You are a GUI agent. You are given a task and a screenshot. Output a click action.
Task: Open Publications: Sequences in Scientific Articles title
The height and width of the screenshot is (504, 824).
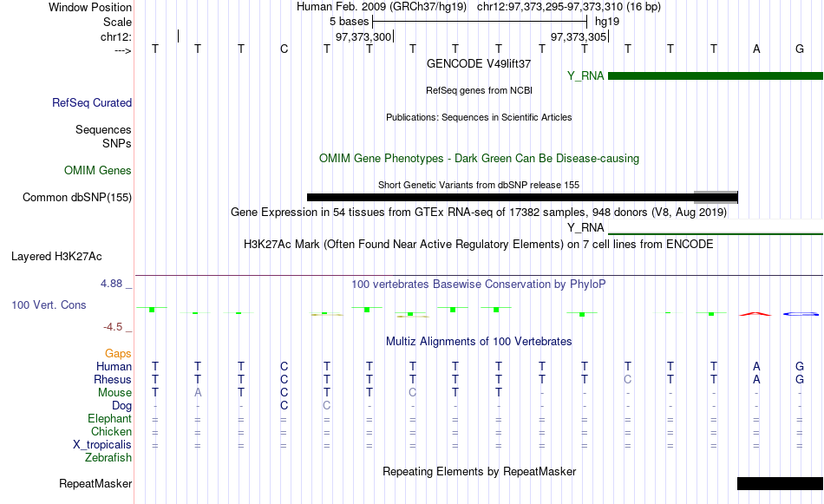tap(479, 117)
